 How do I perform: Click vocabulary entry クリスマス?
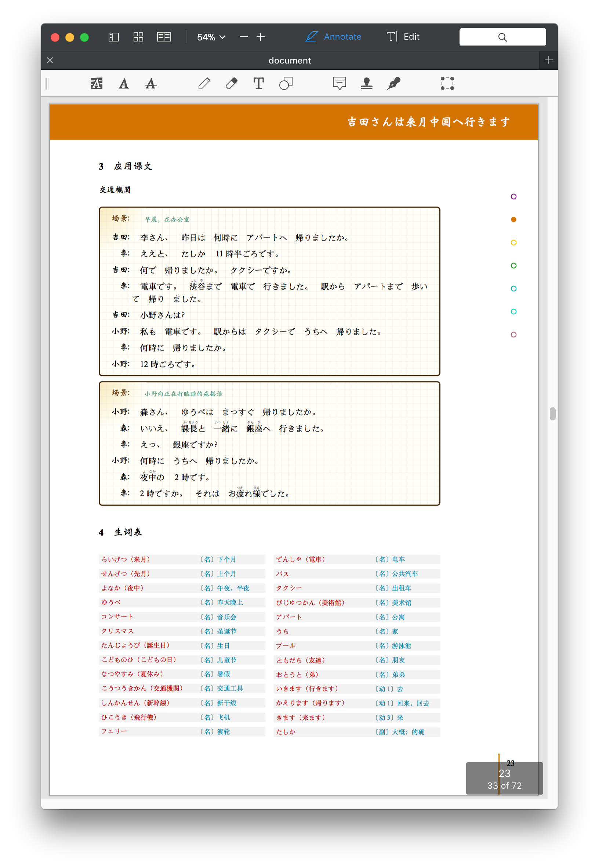point(117,631)
